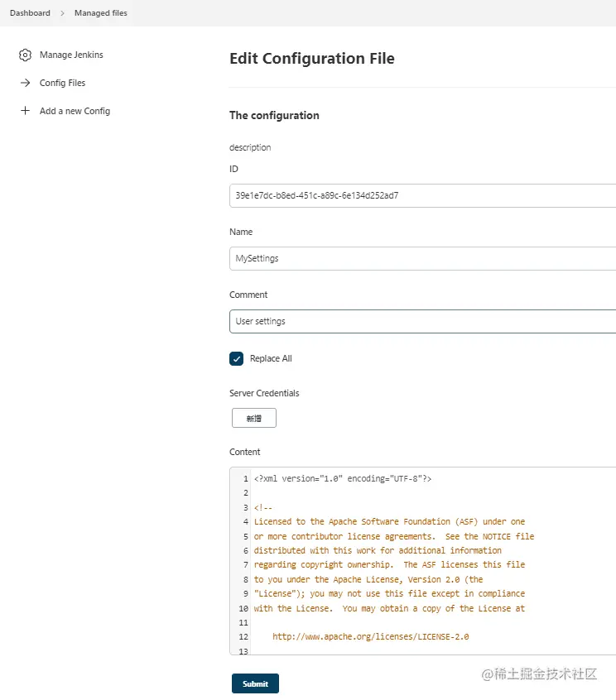Open the Dashboard breadcrumb link
This screenshot has width=616, height=700.
point(30,13)
